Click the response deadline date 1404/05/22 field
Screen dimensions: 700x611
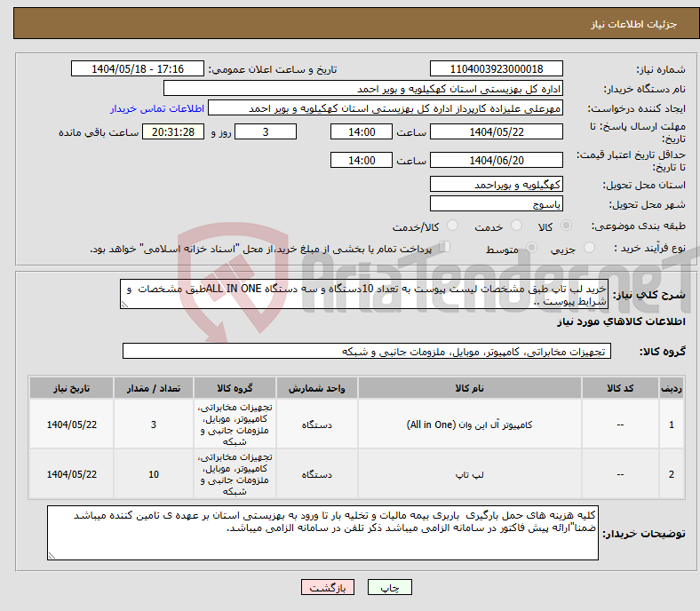(497, 131)
